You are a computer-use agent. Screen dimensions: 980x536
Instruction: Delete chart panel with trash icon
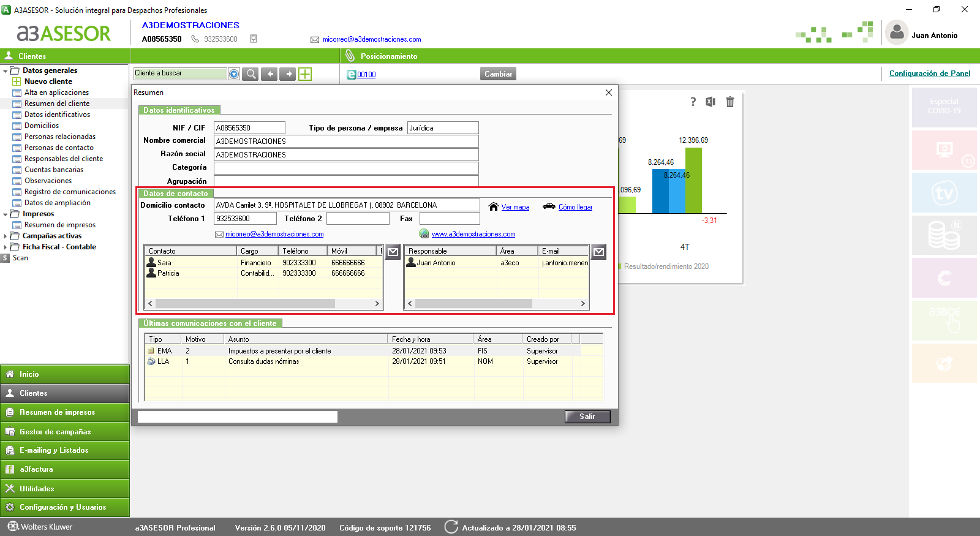[x=730, y=102]
